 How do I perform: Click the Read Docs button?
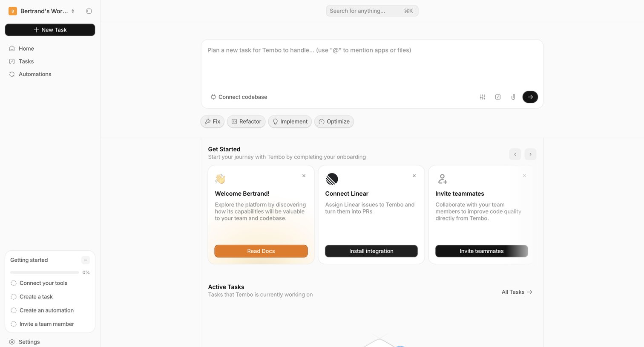(261, 251)
